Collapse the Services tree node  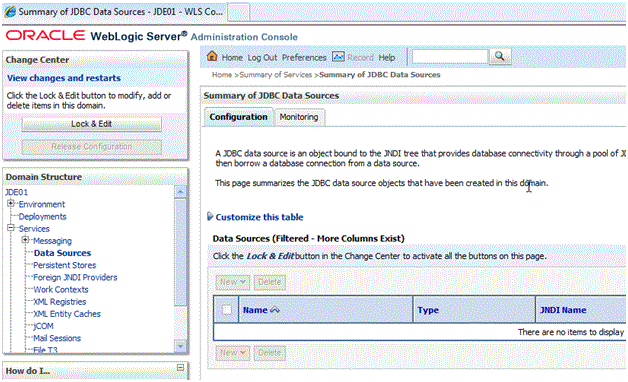[11, 228]
